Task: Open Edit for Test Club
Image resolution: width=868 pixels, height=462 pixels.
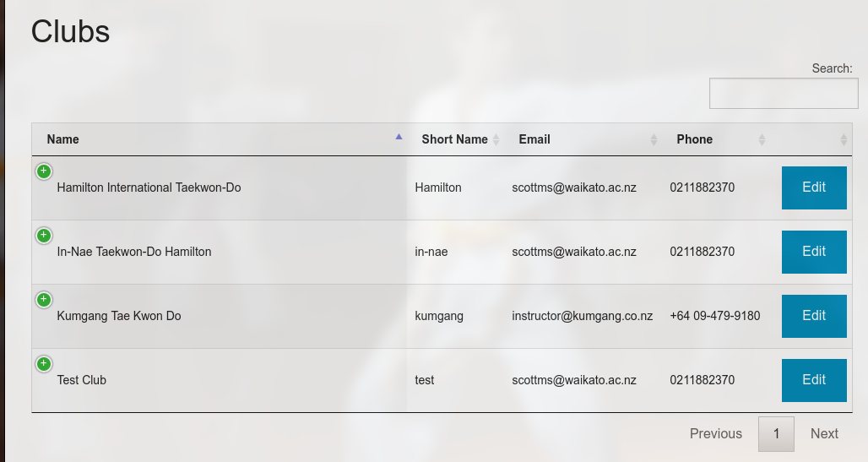Action: [x=813, y=380]
